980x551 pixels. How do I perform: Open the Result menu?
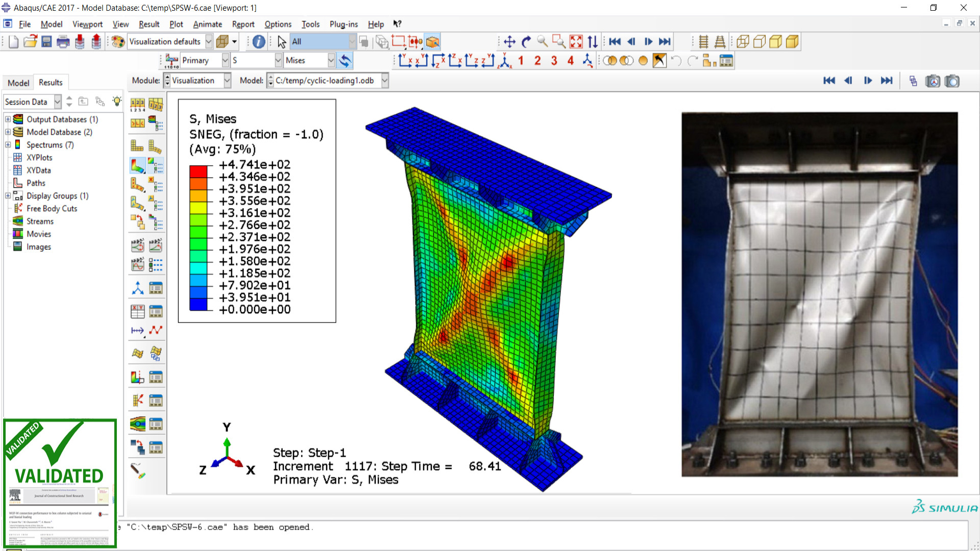click(x=149, y=24)
